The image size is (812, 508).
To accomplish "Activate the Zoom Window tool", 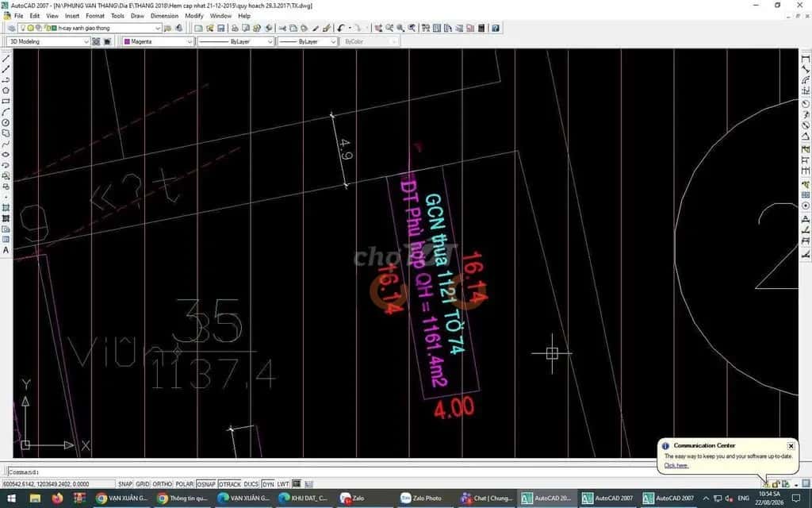I will click(400, 28).
